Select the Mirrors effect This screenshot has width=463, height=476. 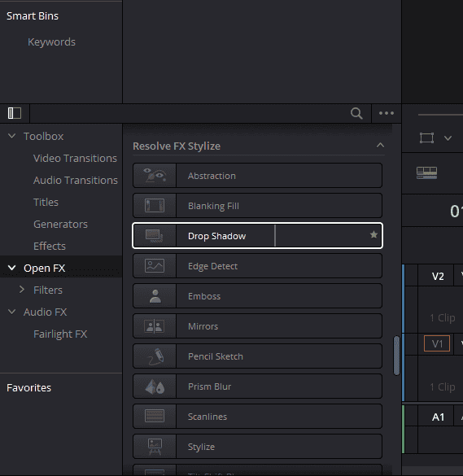click(x=257, y=325)
